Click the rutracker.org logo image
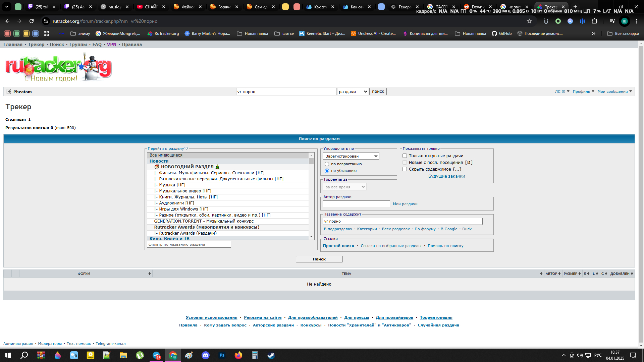This screenshot has height=362, width=644. point(59,68)
